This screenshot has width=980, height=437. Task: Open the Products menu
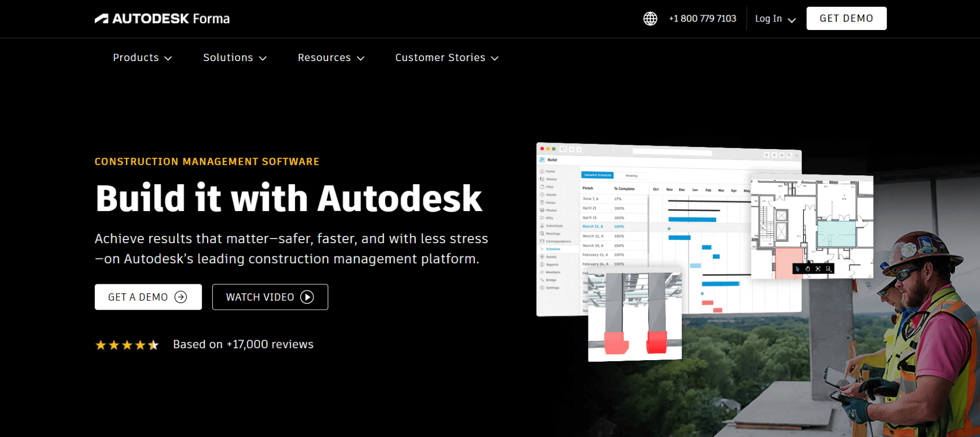142,57
